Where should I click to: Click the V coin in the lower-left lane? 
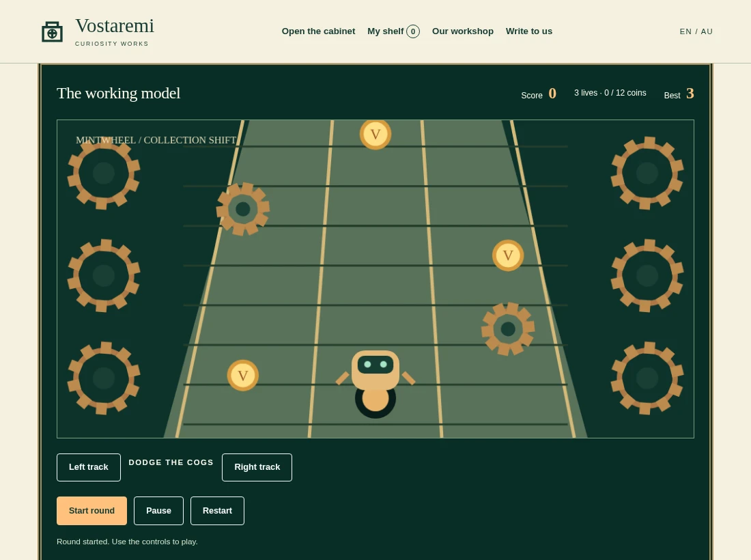point(243,376)
